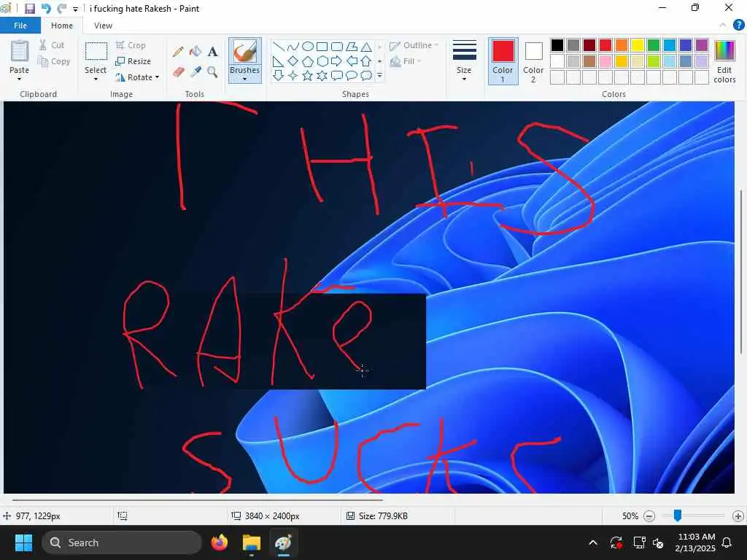Select the Color picker eyedropper tool
Image resolution: width=747 pixels, height=560 pixels.
pos(196,72)
